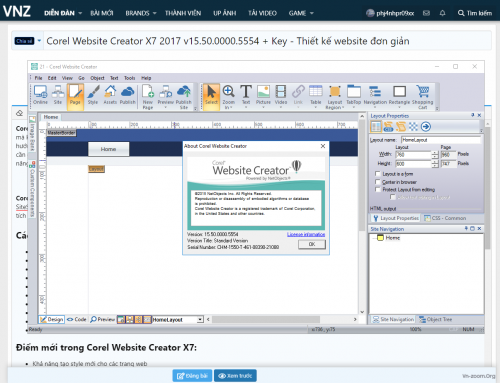Open the inbox envelope icon in header
500x383 pixels.
click(426, 13)
